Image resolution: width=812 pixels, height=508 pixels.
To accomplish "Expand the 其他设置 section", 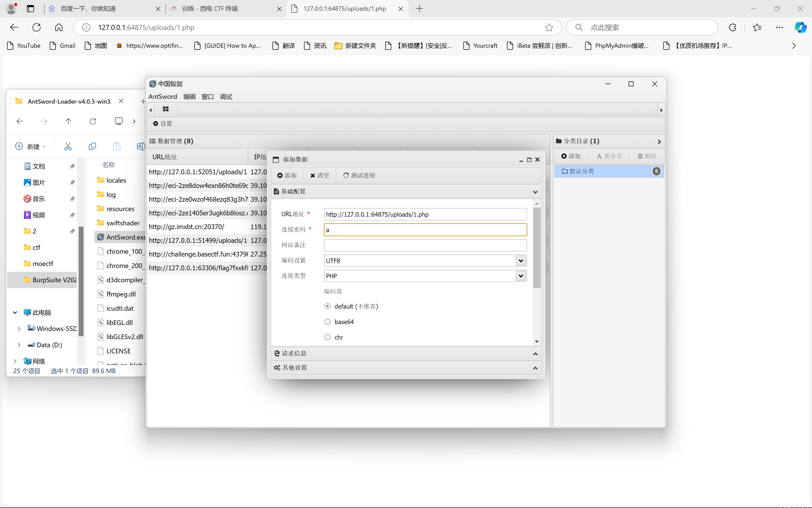I will pos(535,368).
